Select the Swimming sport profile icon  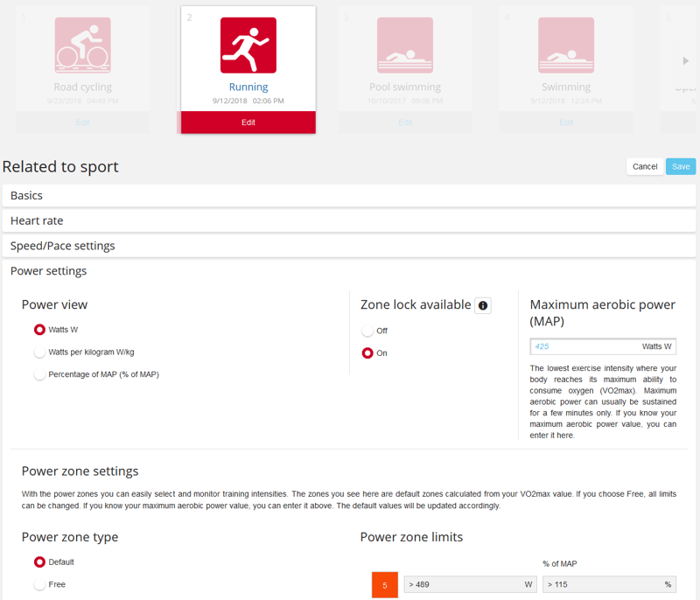tap(566, 45)
